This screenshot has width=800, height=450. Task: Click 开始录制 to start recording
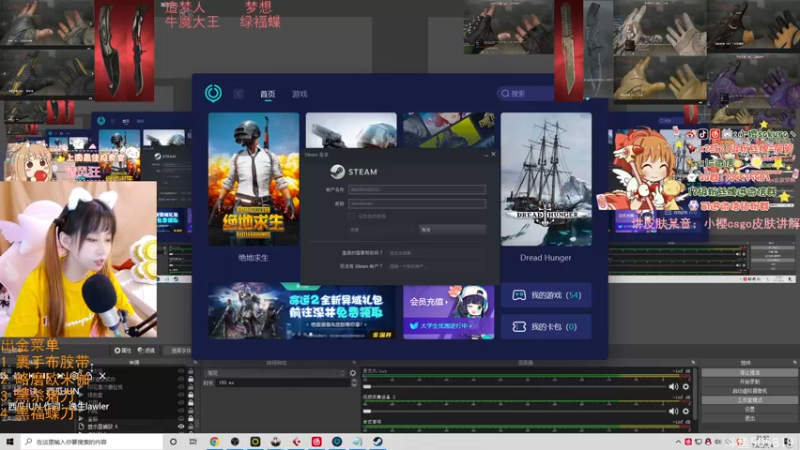(x=749, y=382)
